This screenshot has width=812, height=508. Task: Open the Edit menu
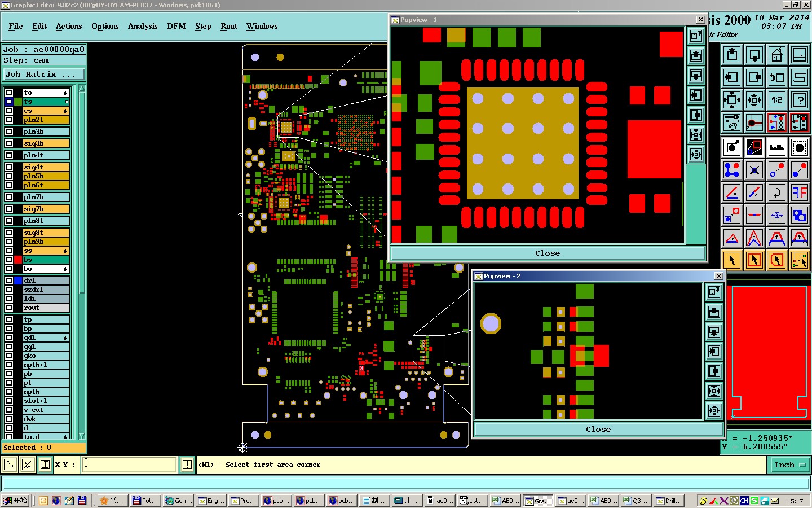tap(39, 26)
